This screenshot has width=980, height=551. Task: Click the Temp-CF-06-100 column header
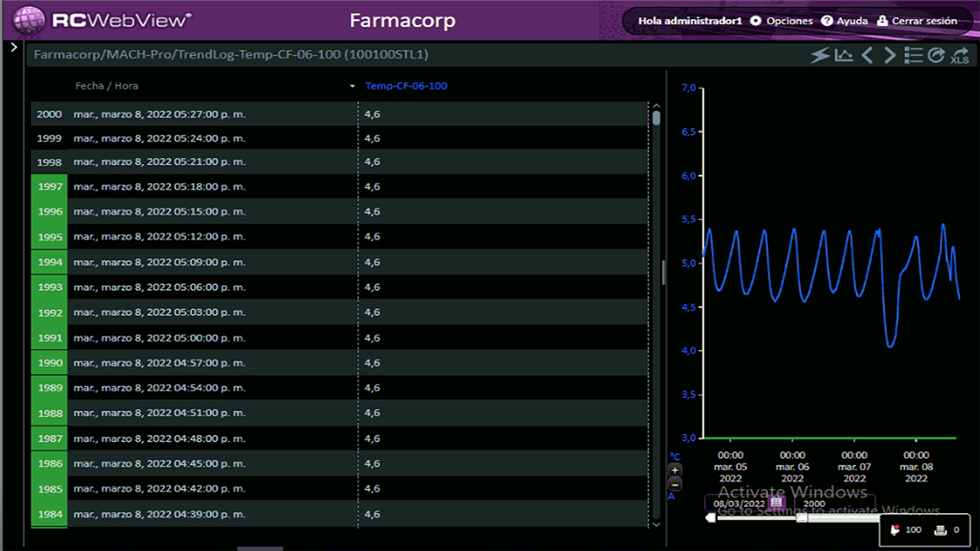[x=406, y=86]
